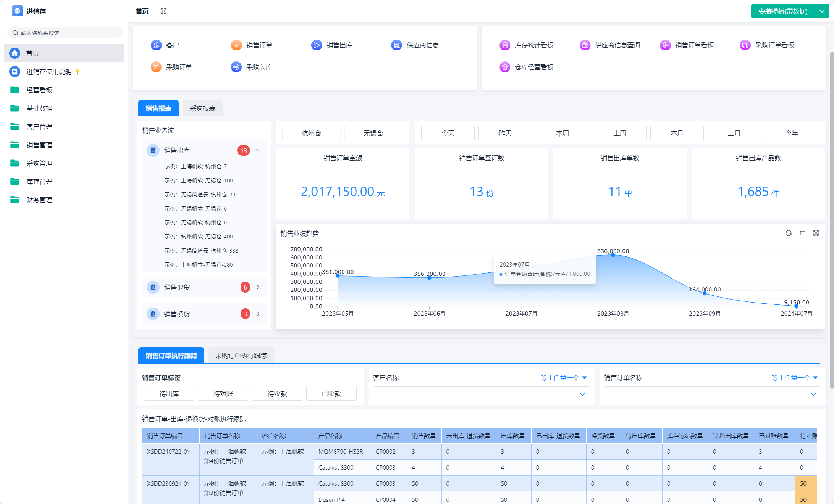Switch to the 采购报表 tab
Image resolution: width=834 pixels, height=504 pixels.
(x=202, y=108)
